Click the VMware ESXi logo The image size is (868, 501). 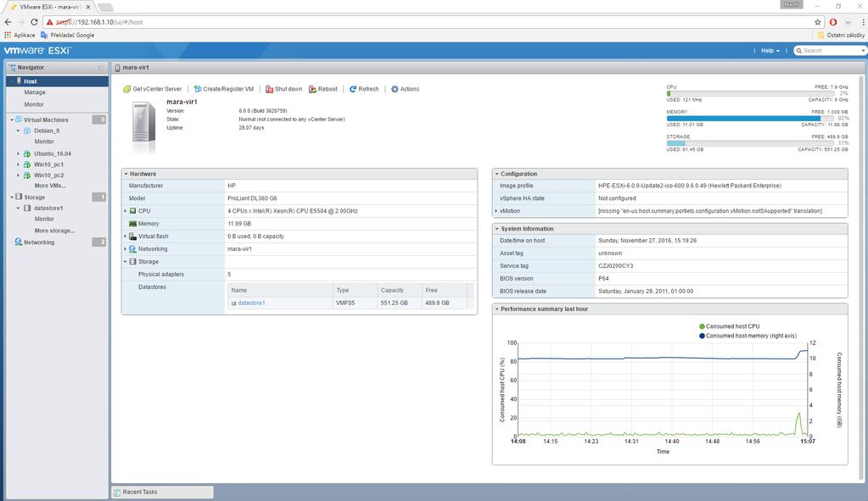[37, 50]
